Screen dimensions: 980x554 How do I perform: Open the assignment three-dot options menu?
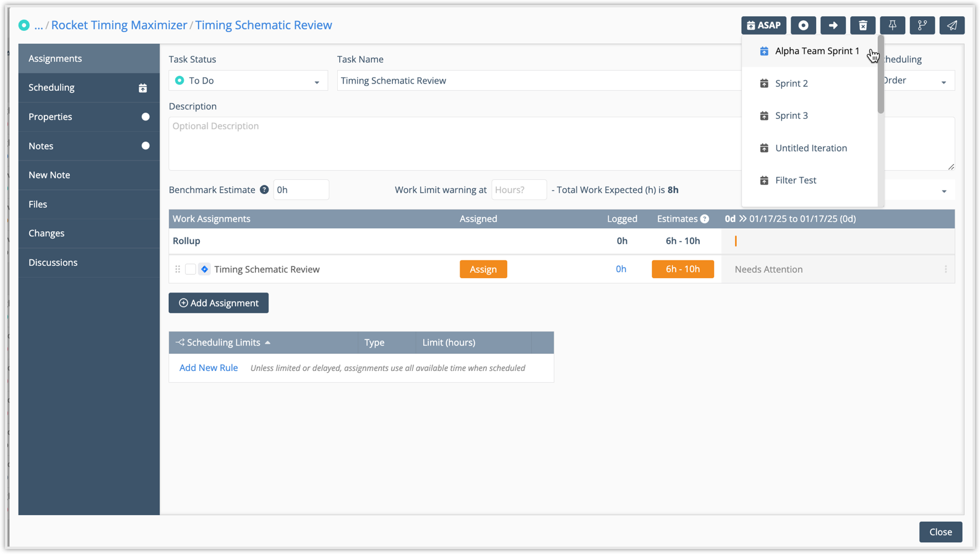(945, 269)
